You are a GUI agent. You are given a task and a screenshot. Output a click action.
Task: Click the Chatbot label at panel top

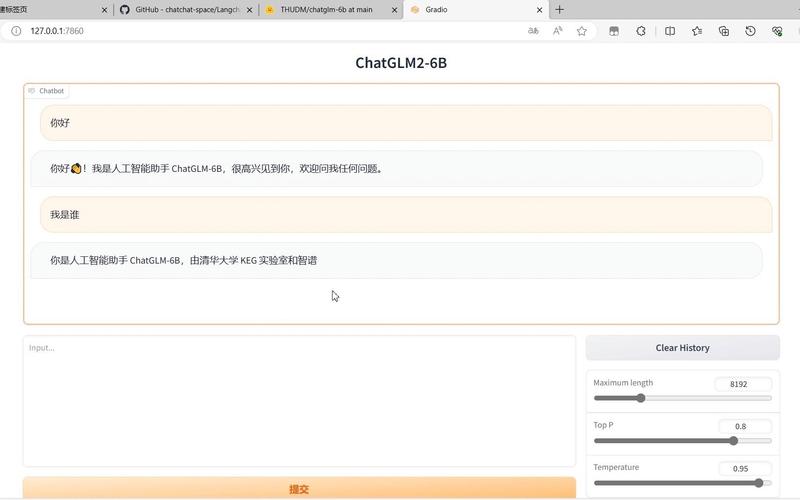[x=47, y=91]
